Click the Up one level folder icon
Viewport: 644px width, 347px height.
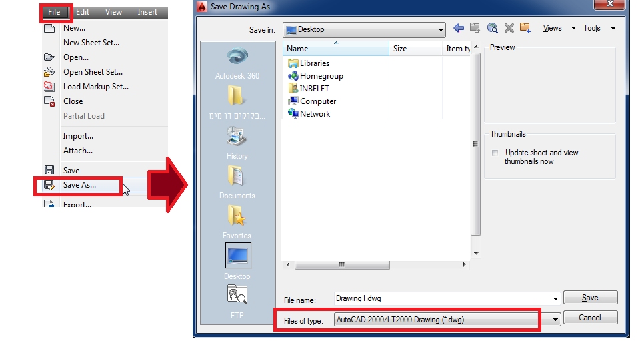[475, 28]
